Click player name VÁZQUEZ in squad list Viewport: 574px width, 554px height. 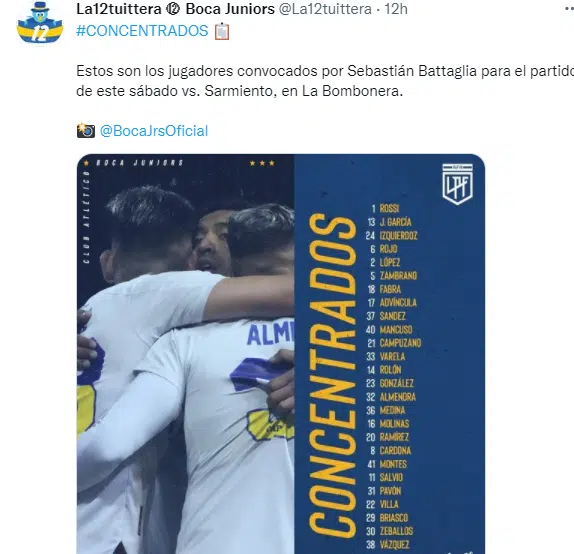394,545
